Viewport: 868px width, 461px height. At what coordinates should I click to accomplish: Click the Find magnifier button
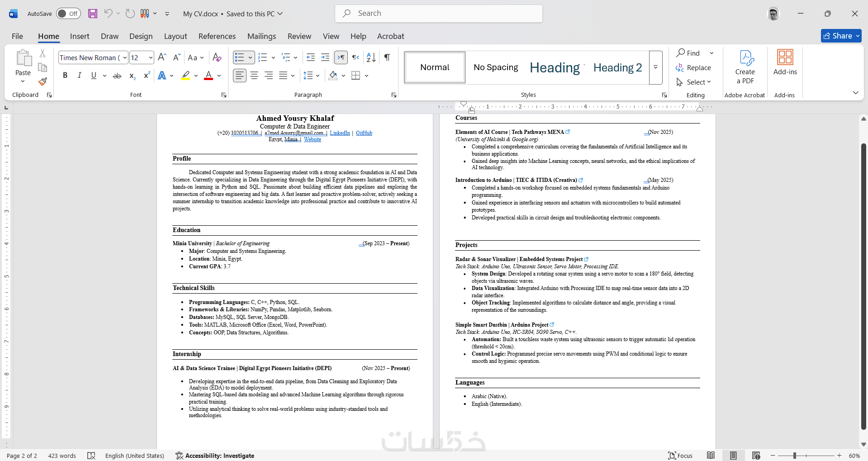point(688,53)
